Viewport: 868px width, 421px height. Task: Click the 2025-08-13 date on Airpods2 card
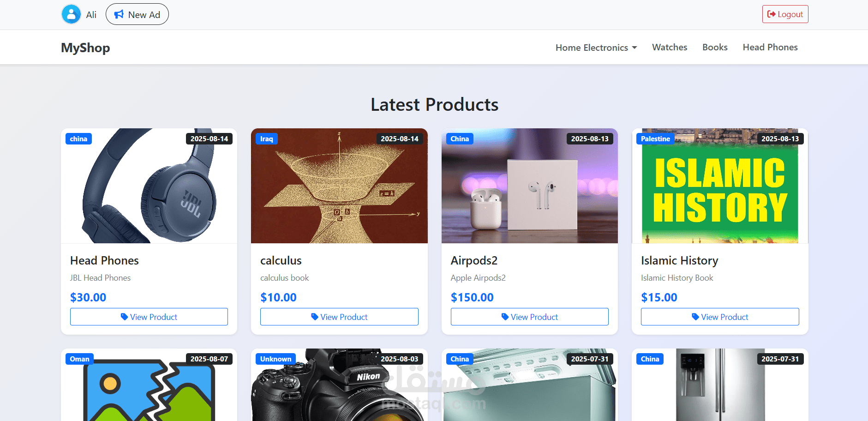tap(590, 139)
